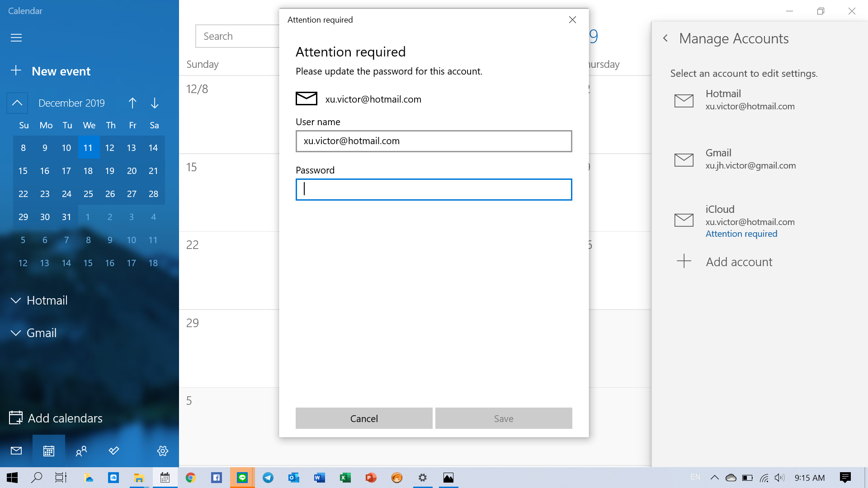This screenshot has width=868, height=488.
Task: Click Add account
Action: (725, 262)
